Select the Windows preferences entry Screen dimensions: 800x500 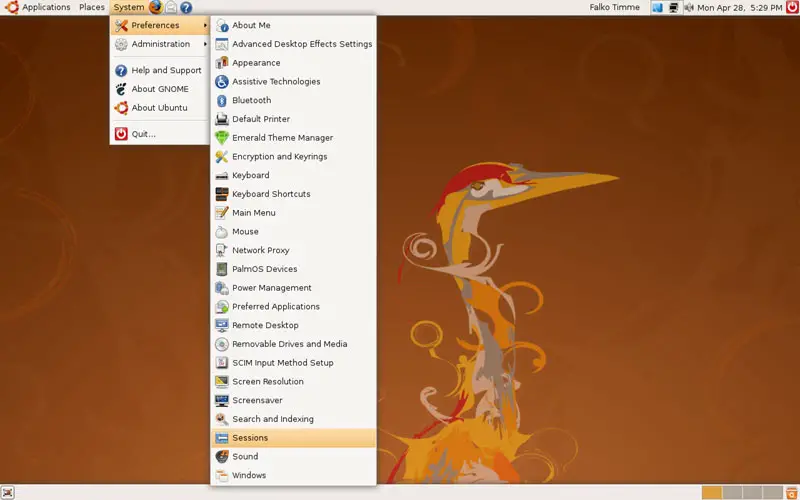293,476
